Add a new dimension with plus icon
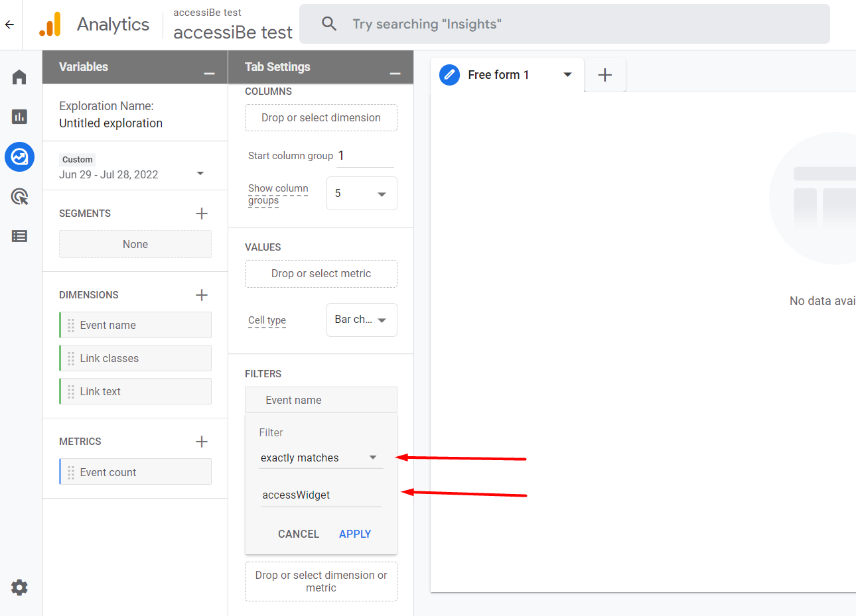This screenshot has height=616, width=856. 202,295
